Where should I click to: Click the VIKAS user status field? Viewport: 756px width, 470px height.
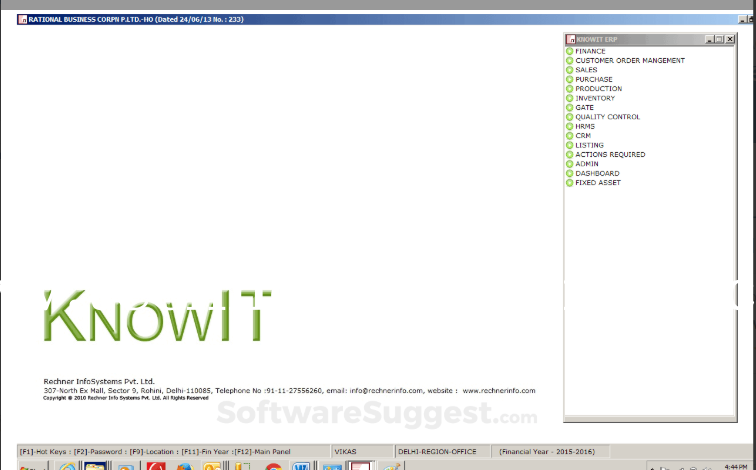tap(362, 452)
